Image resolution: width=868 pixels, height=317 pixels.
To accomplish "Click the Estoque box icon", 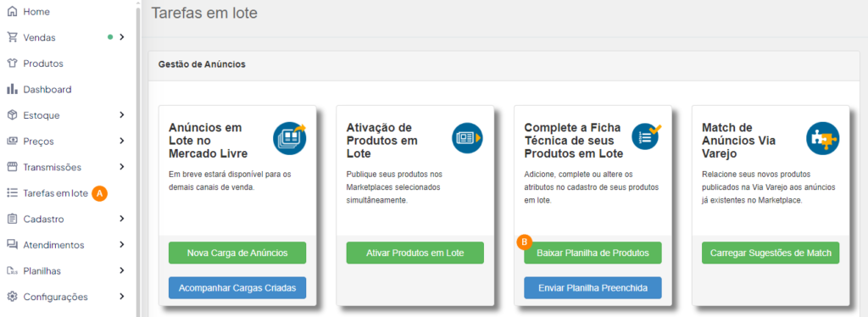I will click(12, 115).
